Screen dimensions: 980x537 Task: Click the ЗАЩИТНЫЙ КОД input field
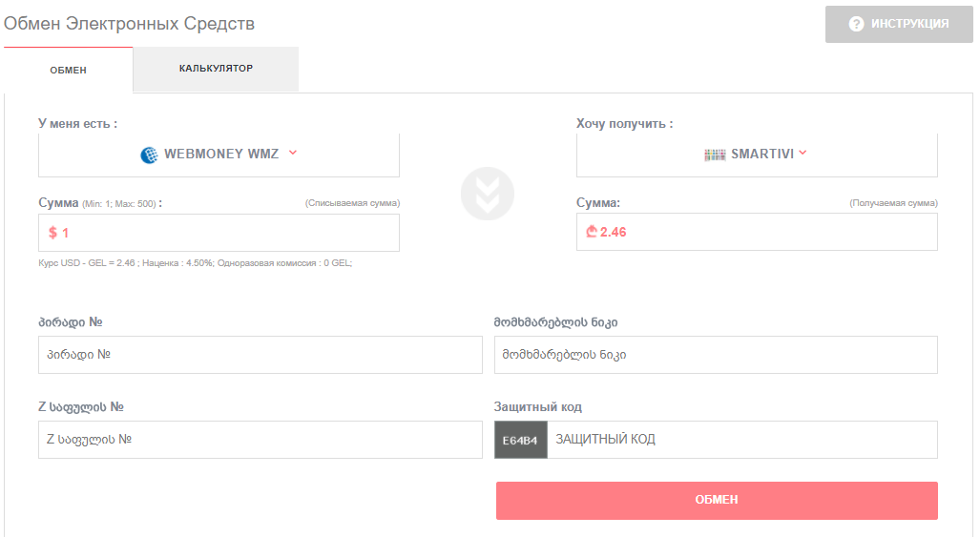742,440
